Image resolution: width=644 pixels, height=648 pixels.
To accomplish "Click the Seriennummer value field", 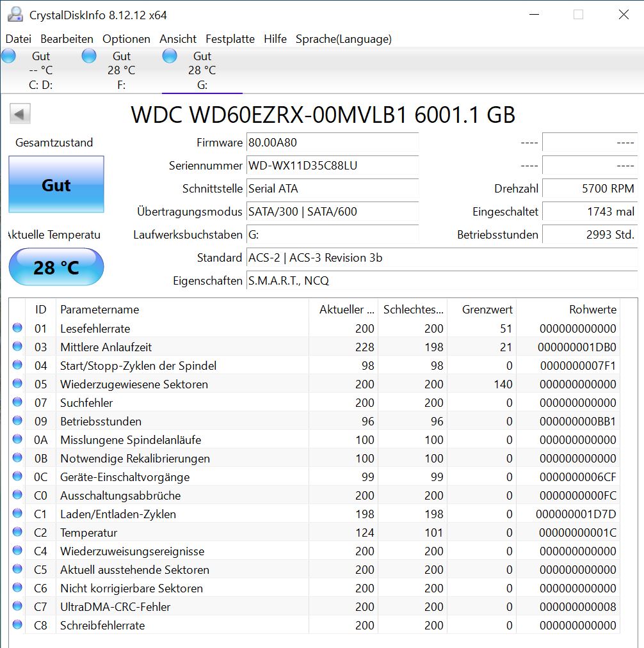I will [x=332, y=166].
